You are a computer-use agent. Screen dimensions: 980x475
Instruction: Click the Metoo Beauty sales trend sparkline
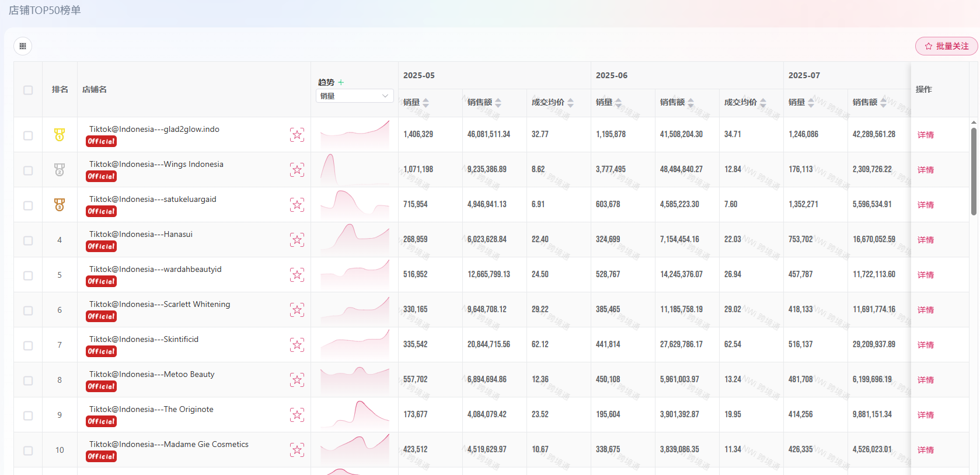click(x=354, y=379)
